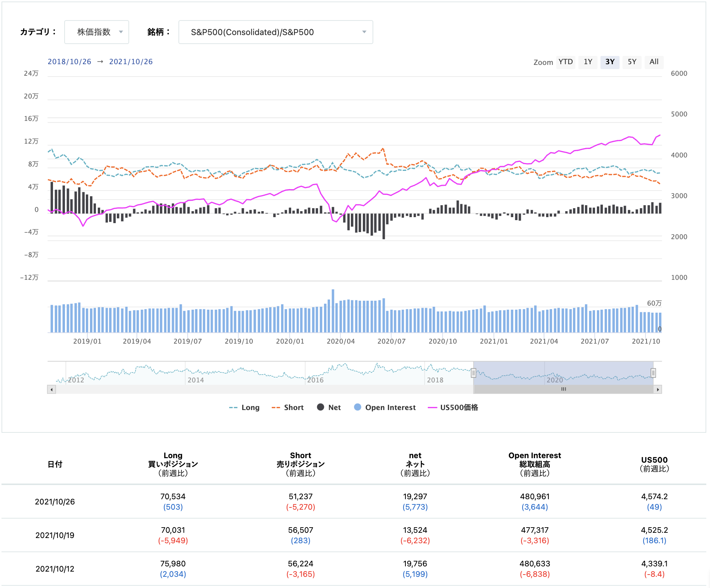Click the US500 column header
The image size is (710, 588).
coord(654,465)
